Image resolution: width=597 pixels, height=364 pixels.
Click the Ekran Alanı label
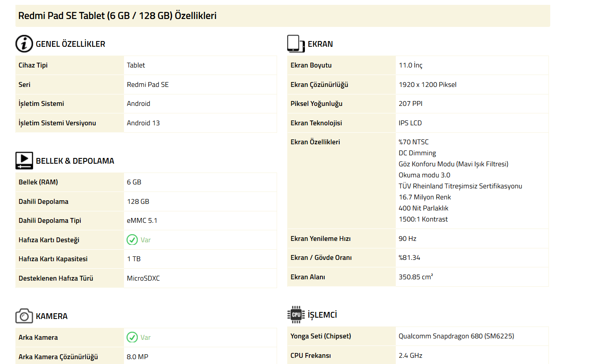pyautogui.click(x=308, y=277)
